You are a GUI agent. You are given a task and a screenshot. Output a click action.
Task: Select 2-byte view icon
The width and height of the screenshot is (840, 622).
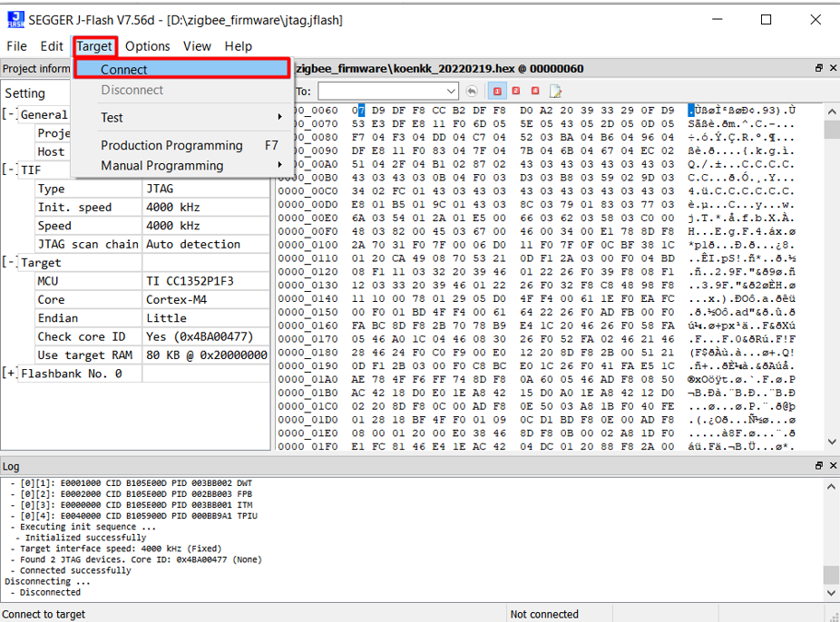coord(516,91)
